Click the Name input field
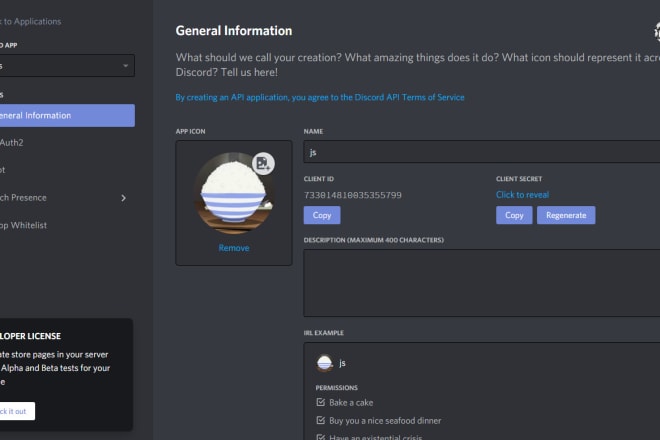Viewport: 660px width, 440px height. point(482,152)
